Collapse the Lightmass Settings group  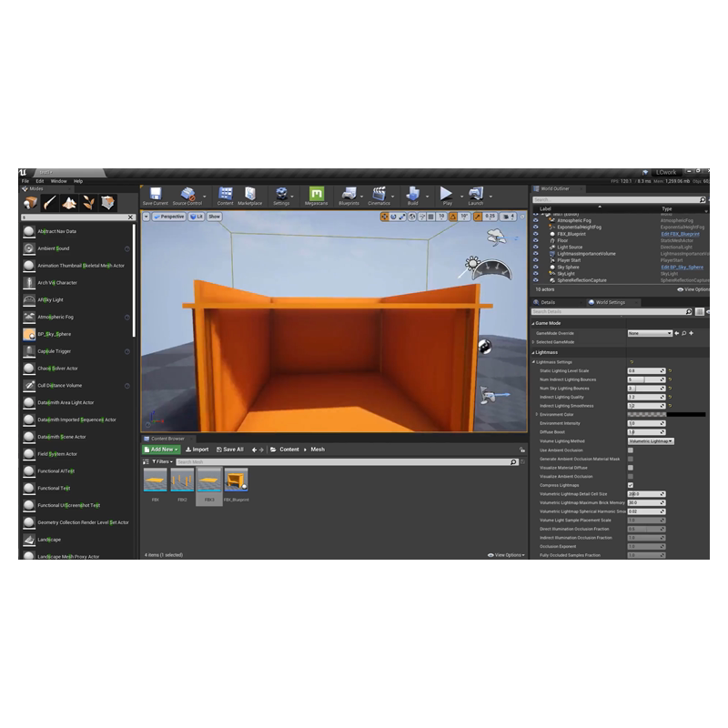(533, 362)
